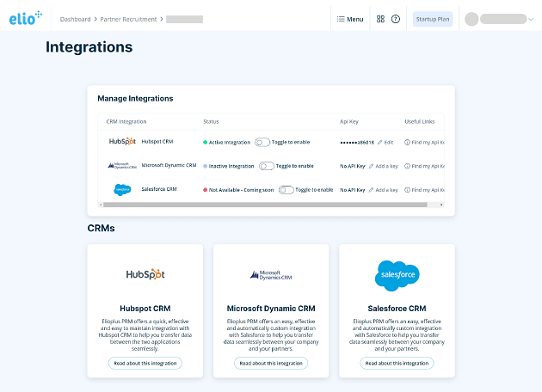Image resolution: width=542 pixels, height=392 pixels.
Task: Click 'Not Available - Coming soon' status
Action: click(241, 190)
